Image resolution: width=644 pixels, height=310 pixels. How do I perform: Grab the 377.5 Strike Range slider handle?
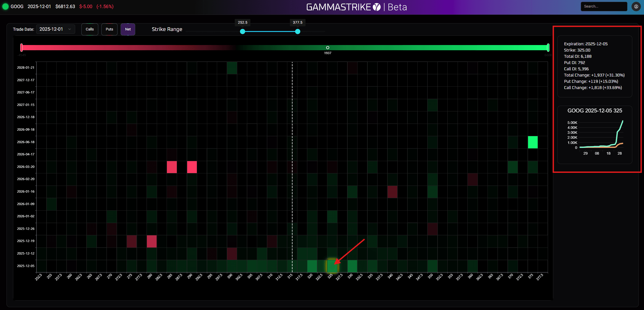(298, 31)
